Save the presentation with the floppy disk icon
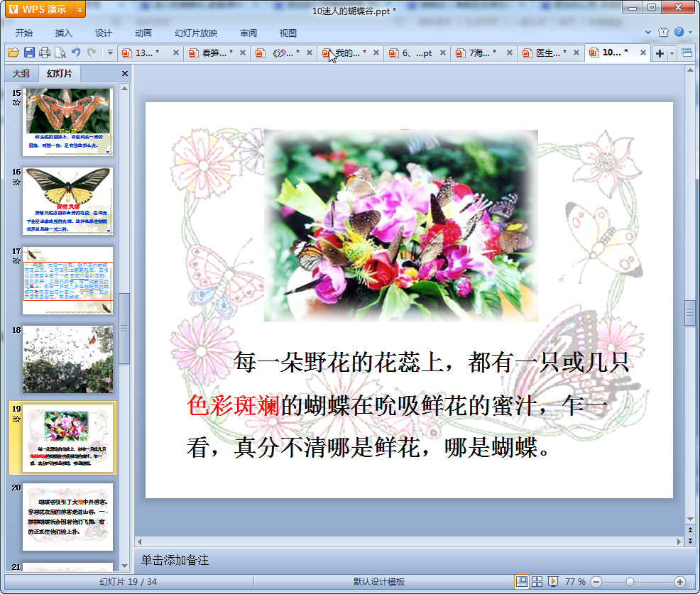Image resolution: width=700 pixels, height=594 pixels. click(x=30, y=53)
